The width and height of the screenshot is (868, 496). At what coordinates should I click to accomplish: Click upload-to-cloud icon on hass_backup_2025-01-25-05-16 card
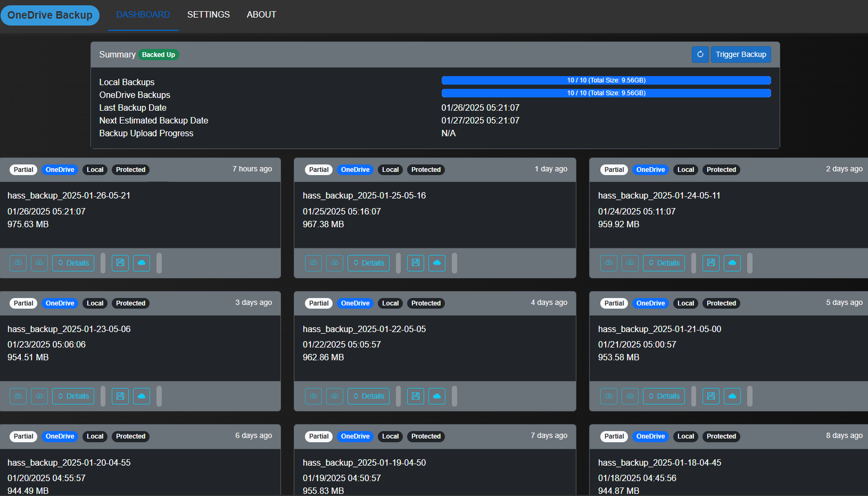coord(313,263)
